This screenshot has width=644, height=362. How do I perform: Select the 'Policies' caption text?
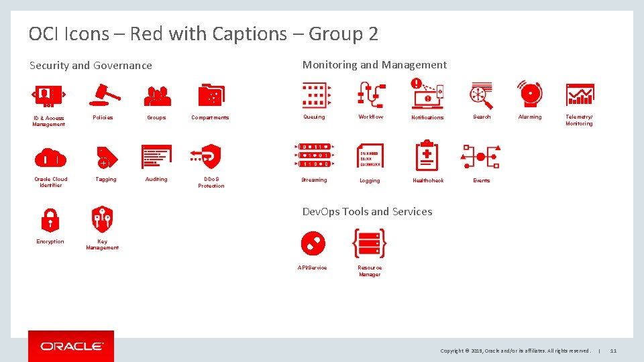[x=103, y=117]
